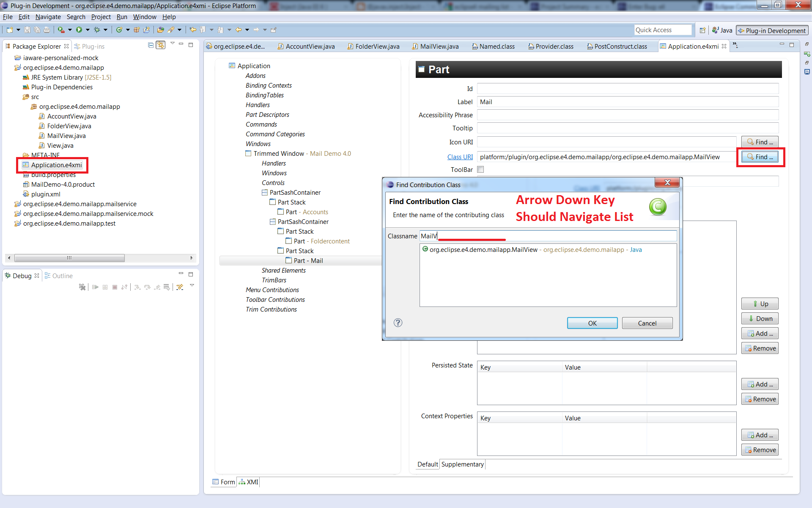Image resolution: width=812 pixels, height=508 pixels.
Task: Click the dialog help question mark icon
Action: (x=398, y=323)
